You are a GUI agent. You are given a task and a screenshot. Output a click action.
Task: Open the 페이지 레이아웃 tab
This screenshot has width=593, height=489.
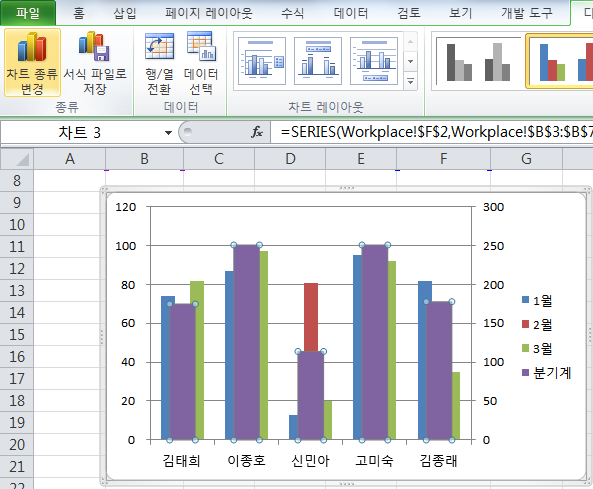click(x=209, y=13)
